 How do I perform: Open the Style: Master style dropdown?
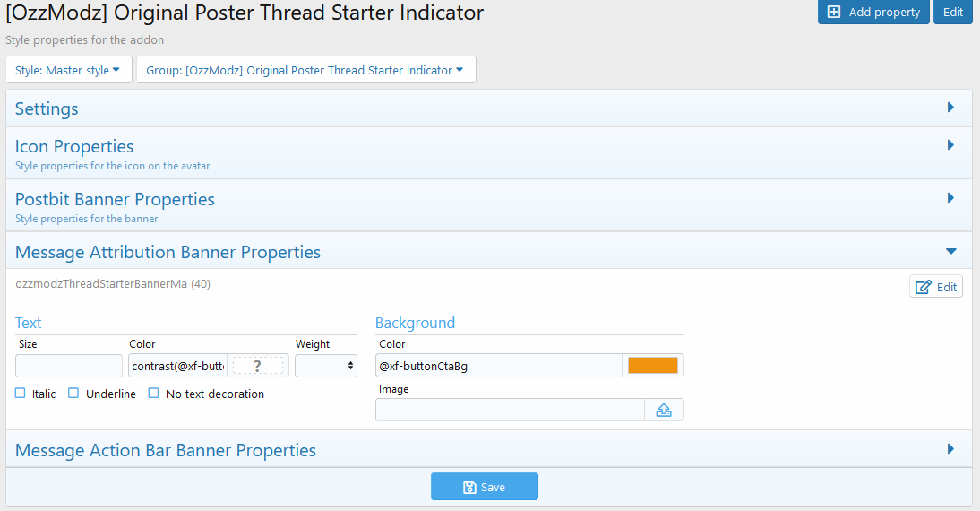(68, 70)
